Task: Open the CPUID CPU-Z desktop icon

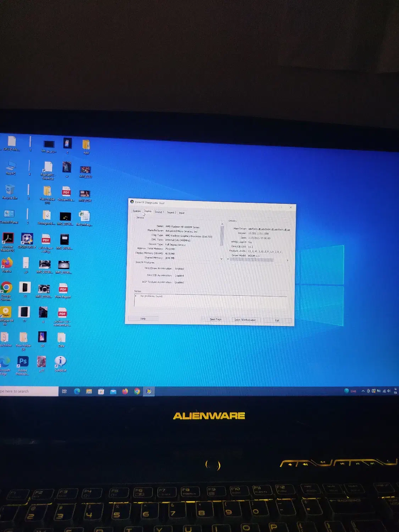Action: tap(27, 239)
